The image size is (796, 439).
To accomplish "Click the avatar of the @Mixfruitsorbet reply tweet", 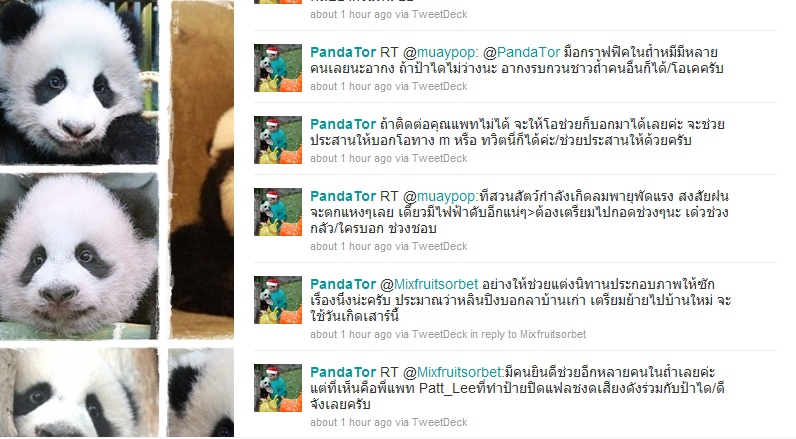I will pyautogui.click(x=278, y=300).
